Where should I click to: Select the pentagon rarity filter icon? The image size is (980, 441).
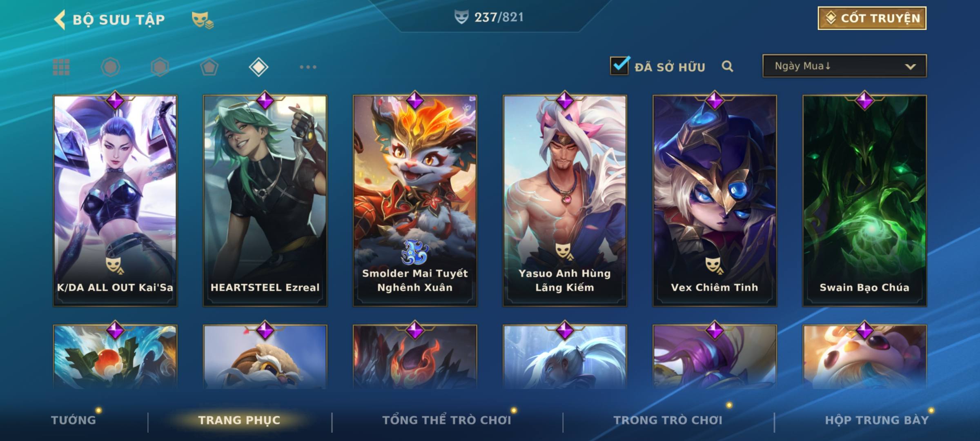209,67
